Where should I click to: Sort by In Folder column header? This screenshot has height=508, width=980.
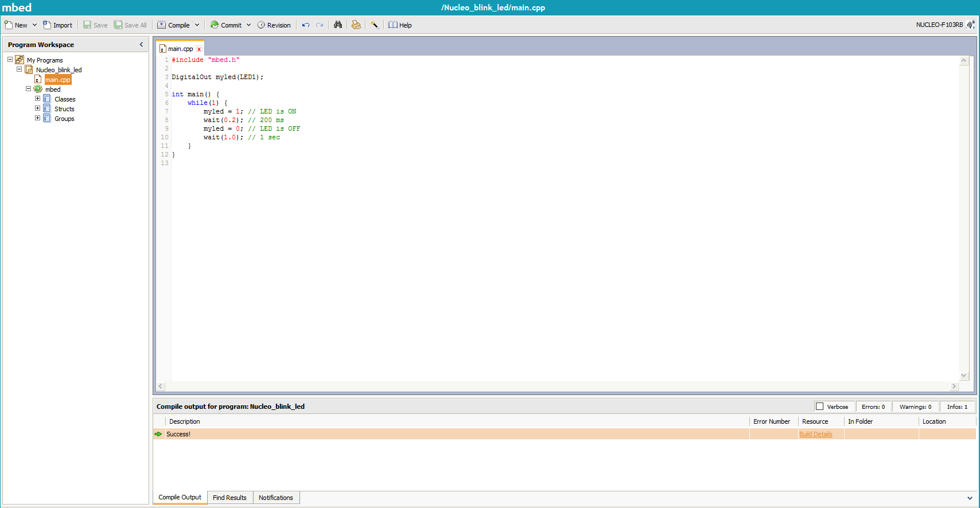coord(881,421)
